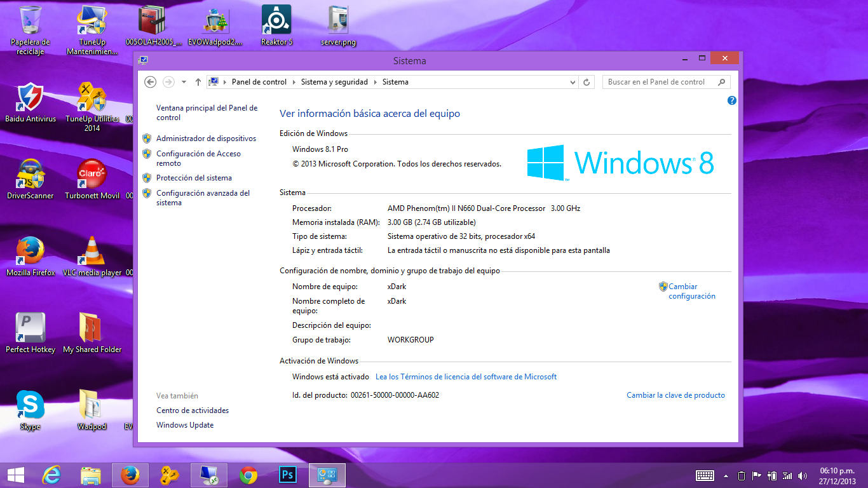Open My Shared Folder on desktop
This screenshot has width=868, height=488.
tap(92, 333)
